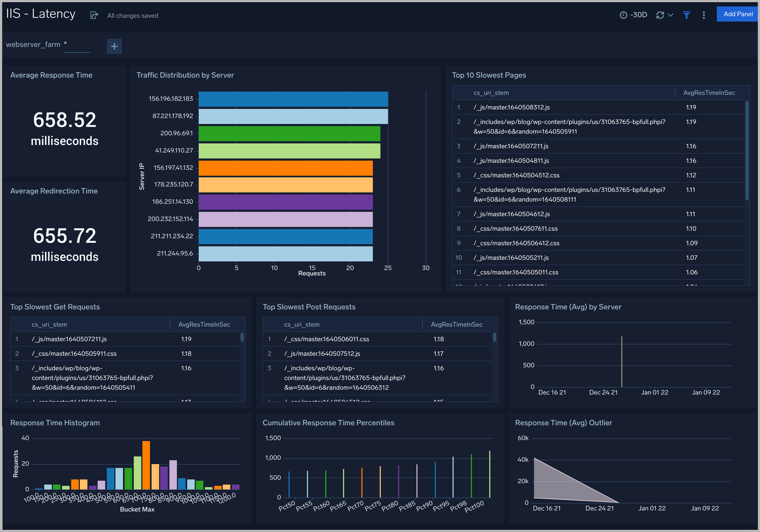
Task: Toggle the filter funnel icon
Action: [687, 15]
